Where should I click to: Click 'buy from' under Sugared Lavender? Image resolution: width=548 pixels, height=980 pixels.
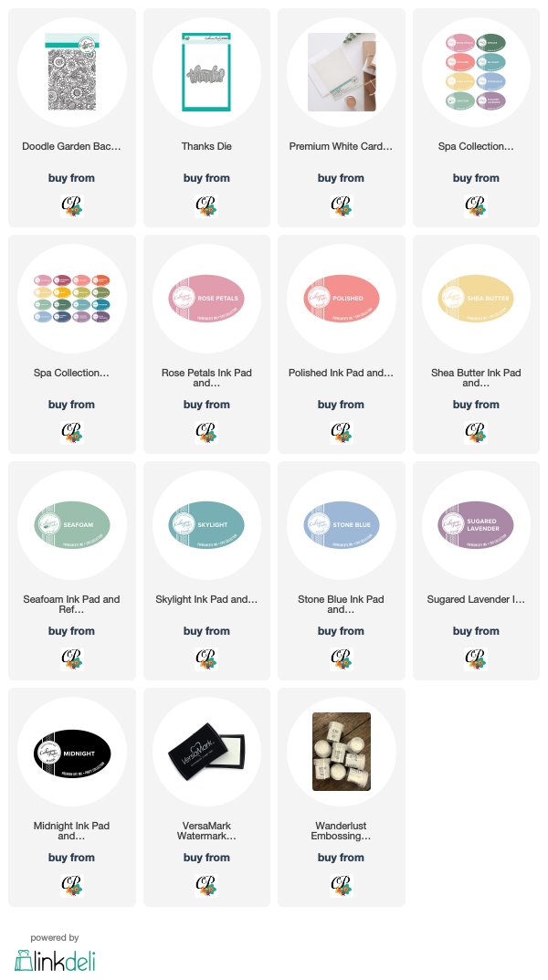point(476,630)
